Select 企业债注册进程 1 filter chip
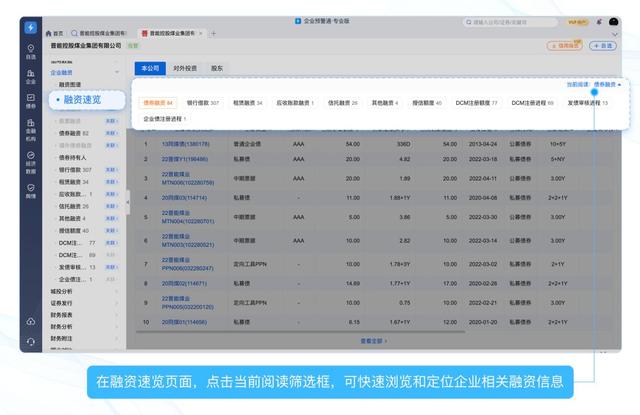Image resolution: width=640 pixels, height=415 pixels. tap(164, 119)
